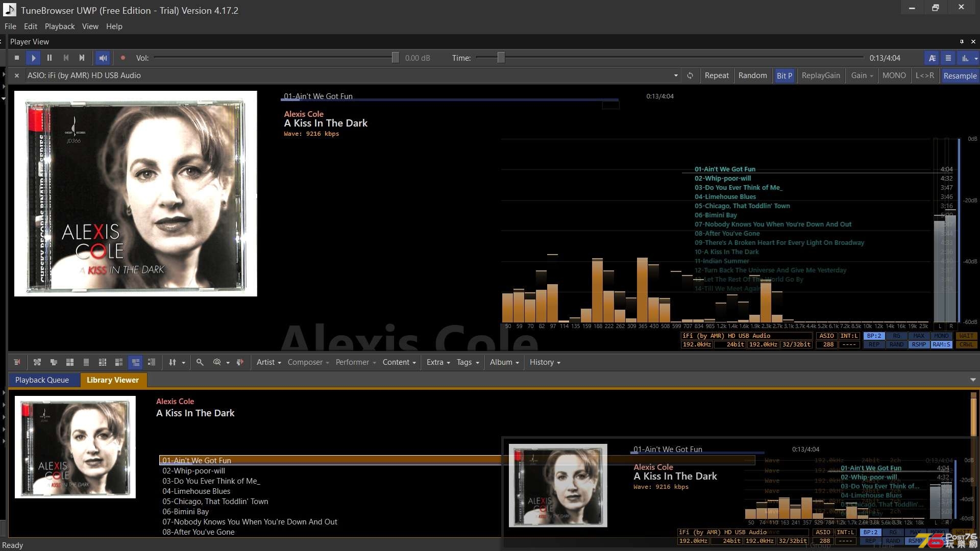Click 10-A Kiss In The Dark in player tracklist
The height and width of the screenshot is (551, 980).
pyautogui.click(x=727, y=252)
